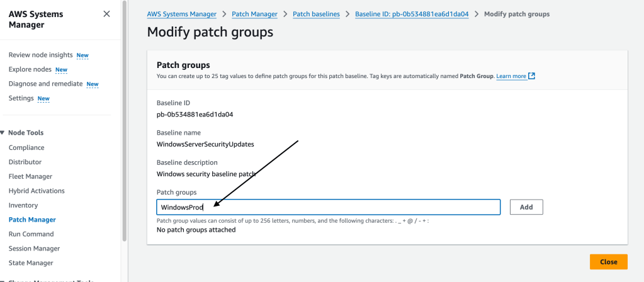Open Diagnose and remediate page

(x=45, y=84)
